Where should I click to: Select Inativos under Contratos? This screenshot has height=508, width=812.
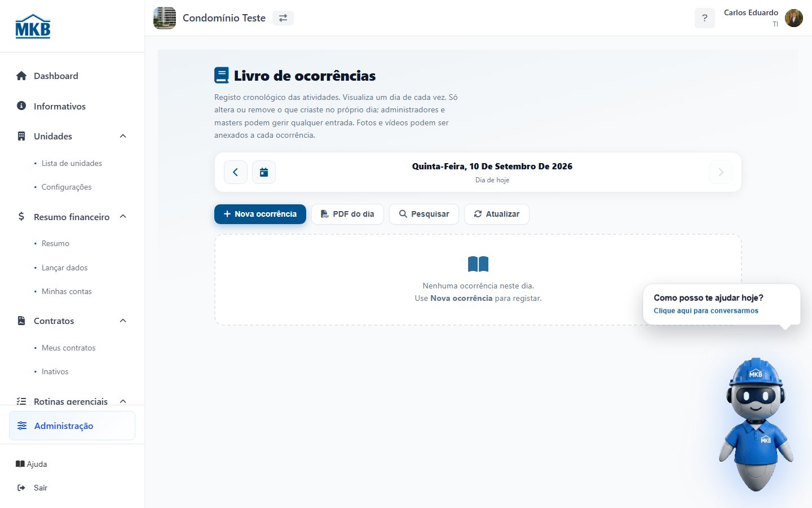coord(55,371)
